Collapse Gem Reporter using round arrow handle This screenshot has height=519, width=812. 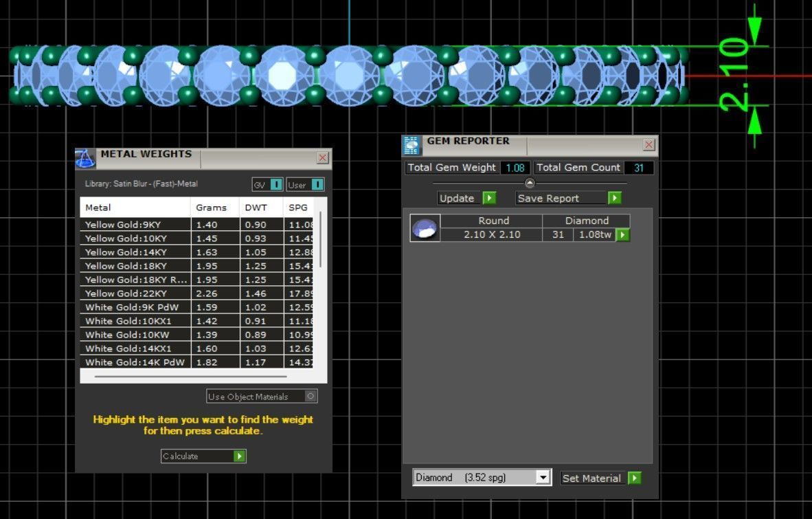pos(529,183)
